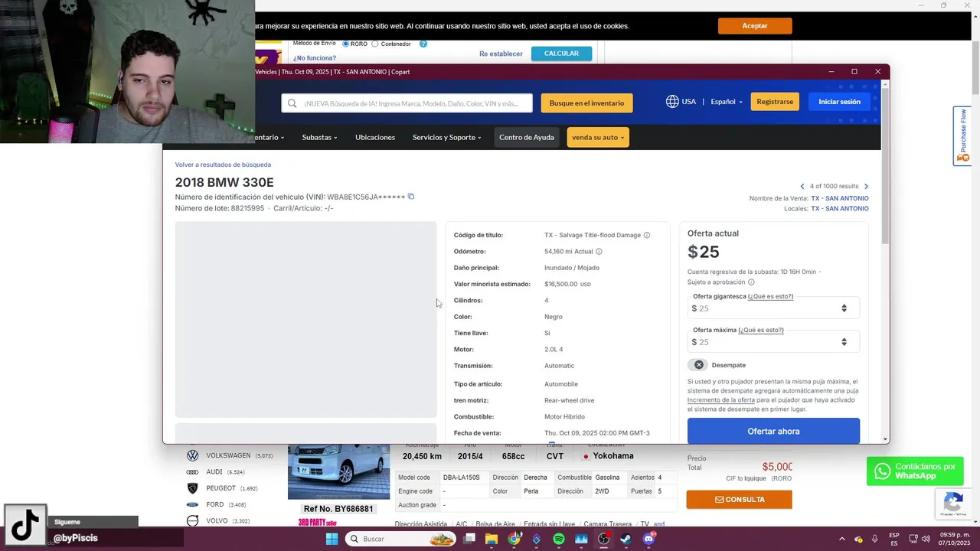Adjust Oferta máxima stepper arrows
Image resolution: width=980 pixels, height=551 pixels.
pos(844,342)
